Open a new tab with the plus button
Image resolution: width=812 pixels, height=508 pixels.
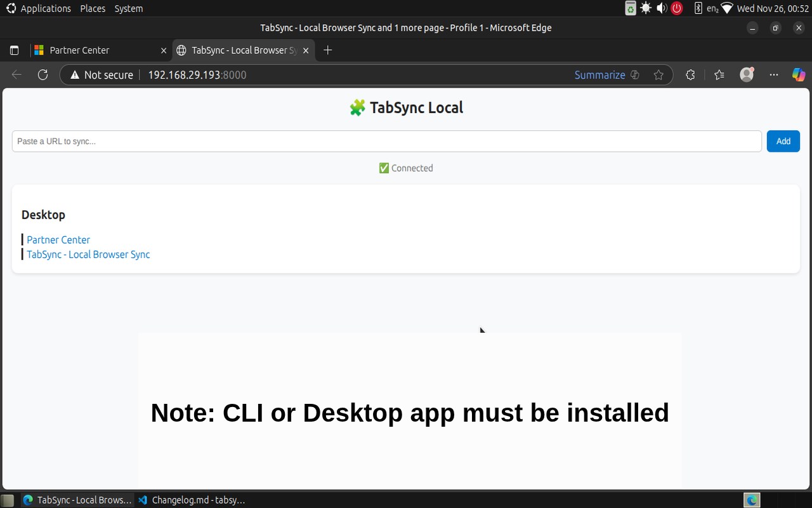(x=327, y=50)
